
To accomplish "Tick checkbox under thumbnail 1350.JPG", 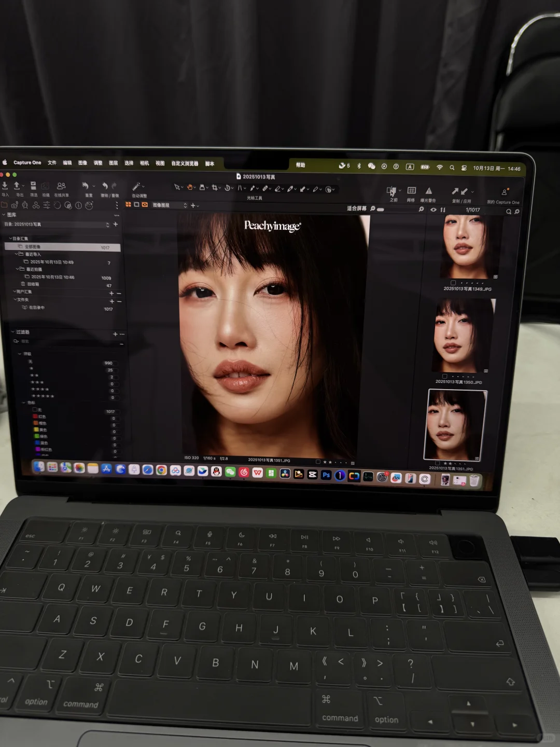I will (x=445, y=376).
